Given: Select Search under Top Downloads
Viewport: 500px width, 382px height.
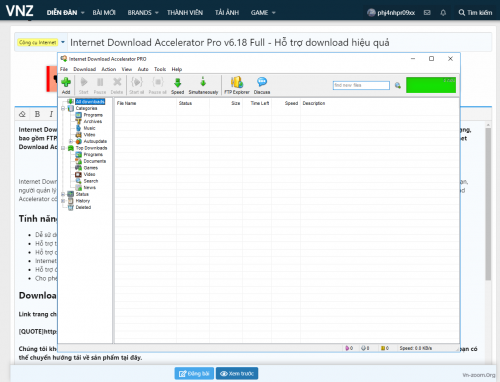Looking at the screenshot, I should point(91,181).
